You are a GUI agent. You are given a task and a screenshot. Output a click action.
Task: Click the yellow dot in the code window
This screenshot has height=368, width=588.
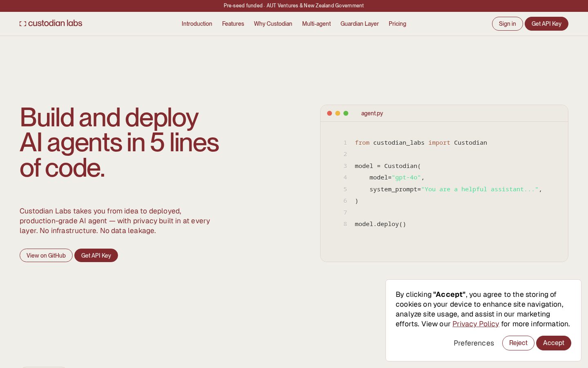point(338,113)
